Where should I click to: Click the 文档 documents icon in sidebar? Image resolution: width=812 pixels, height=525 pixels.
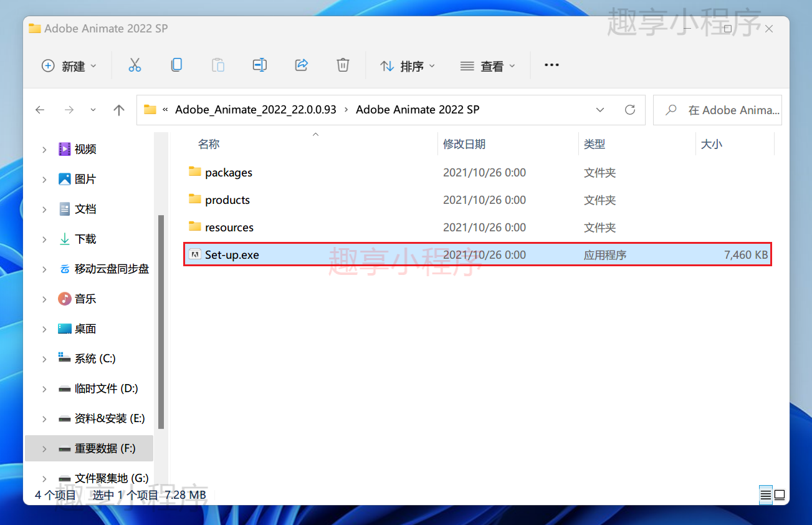pyautogui.click(x=65, y=209)
